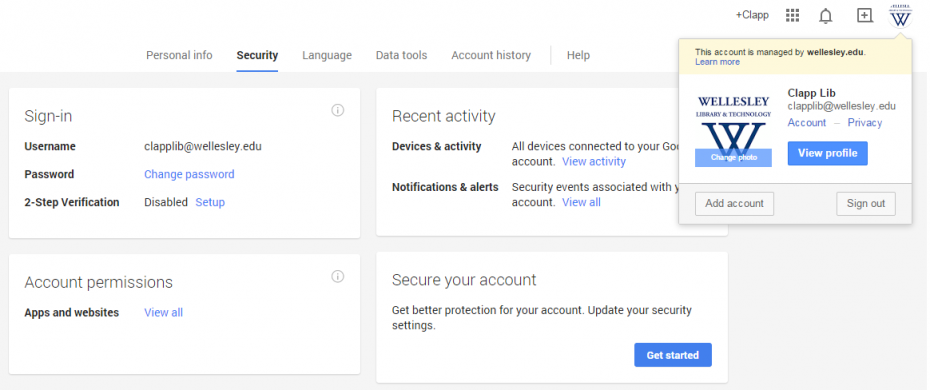930x390 pixels.
Task: Click the share plus-box icon
Action: pyautogui.click(x=865, y=15)
